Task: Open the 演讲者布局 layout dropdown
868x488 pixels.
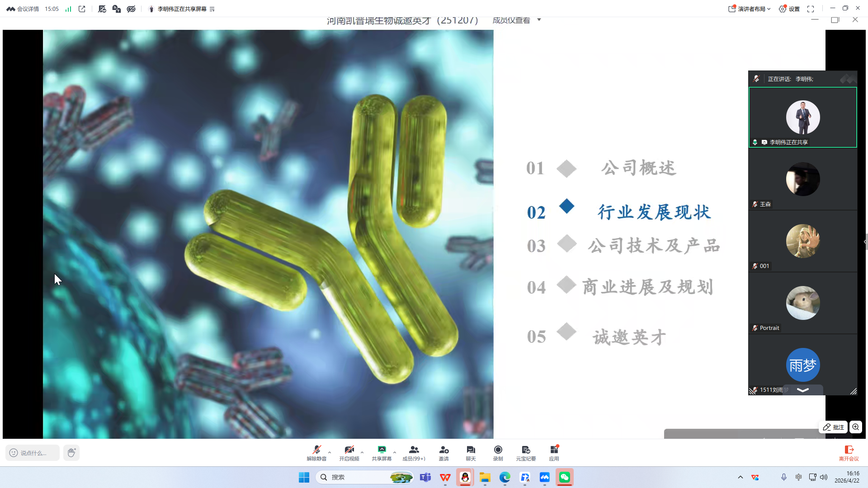Action: click(749, 9)
